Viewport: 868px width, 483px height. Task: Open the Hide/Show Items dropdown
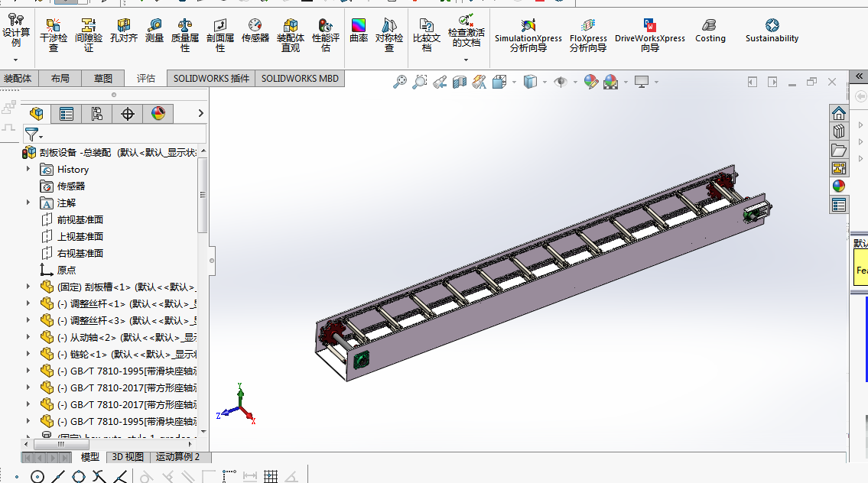(x=575, y=82)
